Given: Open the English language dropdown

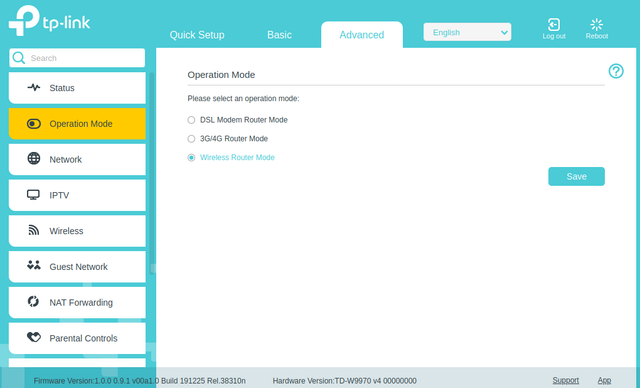Looking at the screenshot, I should [x=467, y=32].
